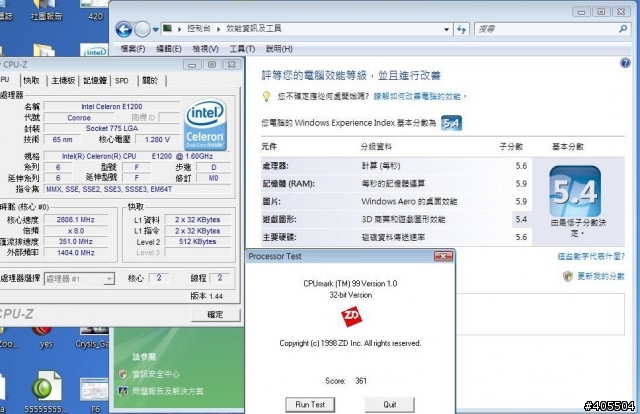Screen dimensions: 640x414
Task: Open the 檔案(F) menu
Action: [x=133, y=49]
